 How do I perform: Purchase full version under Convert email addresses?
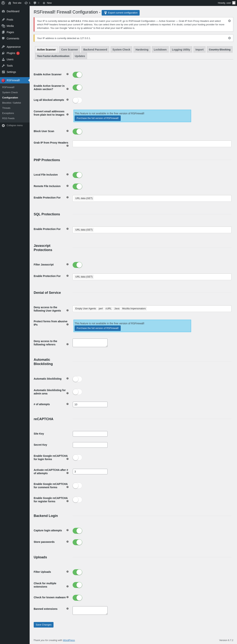[x=98, y=118]
